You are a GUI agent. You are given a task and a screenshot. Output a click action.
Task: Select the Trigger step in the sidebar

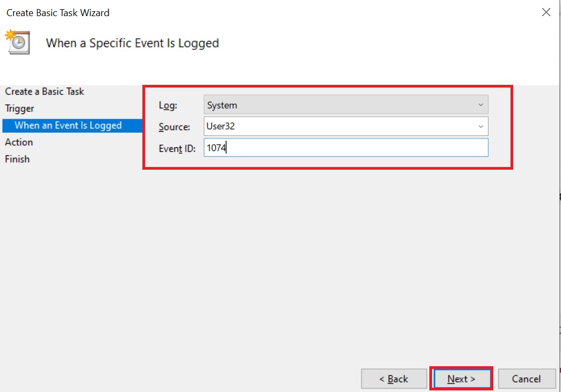tap(19, 108)
